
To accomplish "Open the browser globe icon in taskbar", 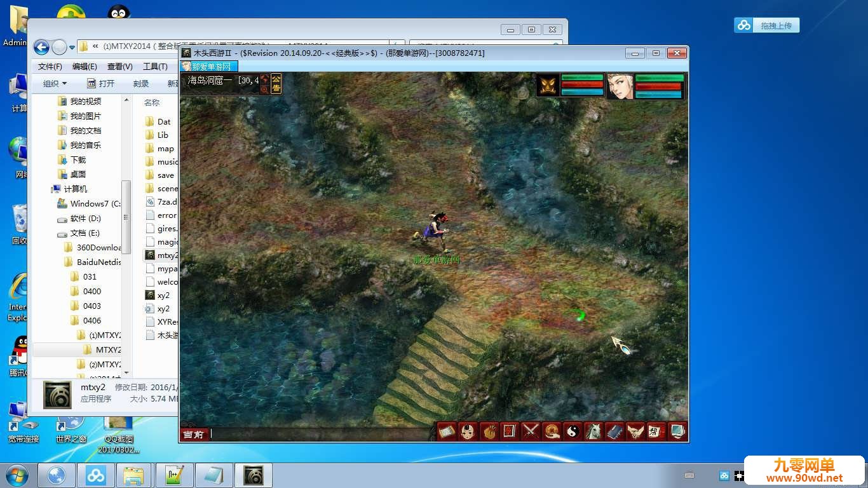I will tap(57, 475).
